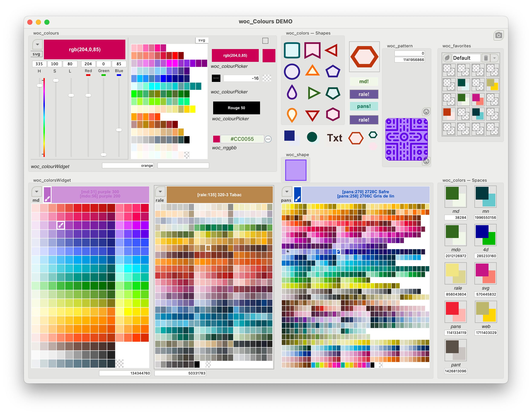
Task: Click the field showing 134344760
Action: (x=125, y=373)
